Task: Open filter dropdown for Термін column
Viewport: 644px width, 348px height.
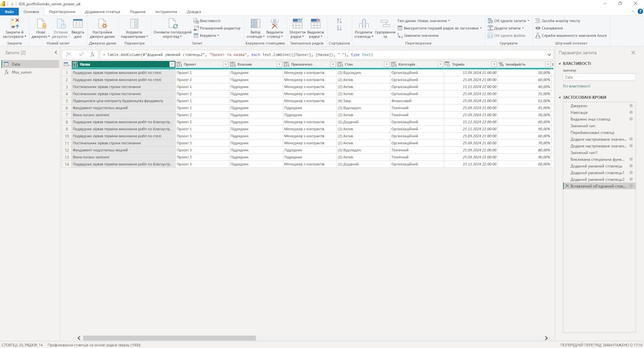Action: click(494, 64)
